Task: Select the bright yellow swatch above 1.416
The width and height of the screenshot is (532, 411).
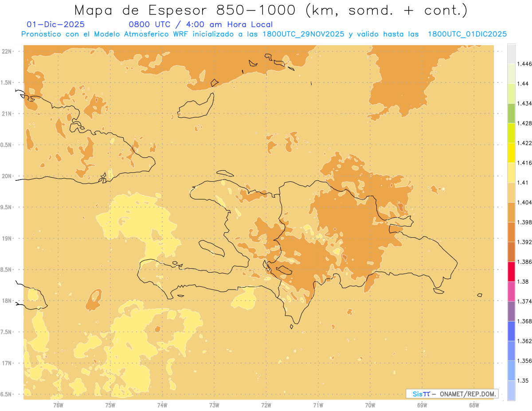Action: tap(511, 153)
